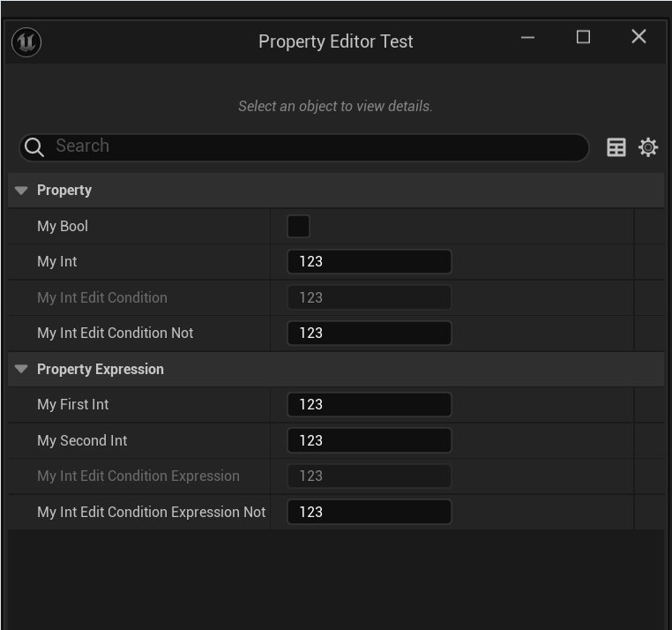Open the property matrix table view icon
This screenshot has width=672, height=630.
(x=616, y=147)
